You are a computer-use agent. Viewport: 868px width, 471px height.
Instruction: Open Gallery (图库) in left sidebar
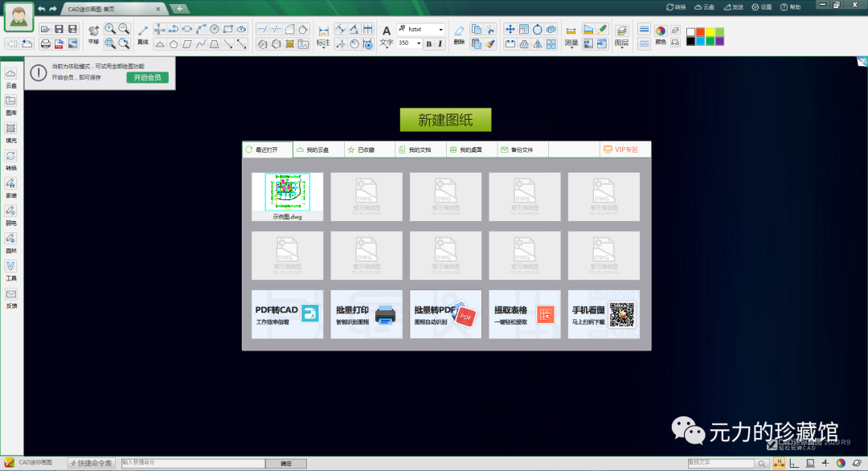click(x=11, y=105)
